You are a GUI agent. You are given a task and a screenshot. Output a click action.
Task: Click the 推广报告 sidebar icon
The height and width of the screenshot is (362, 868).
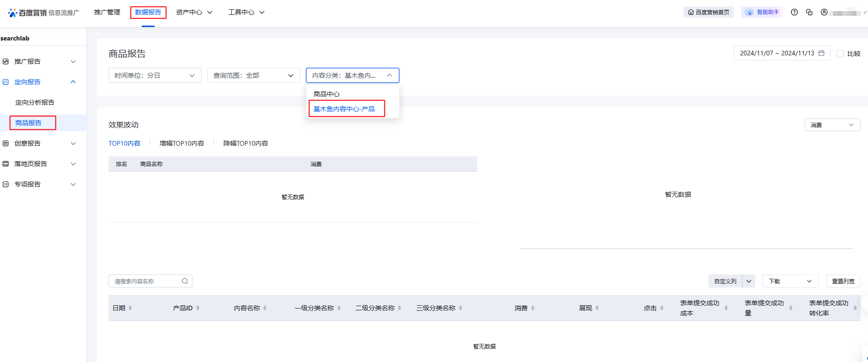(x=6, y=61)
